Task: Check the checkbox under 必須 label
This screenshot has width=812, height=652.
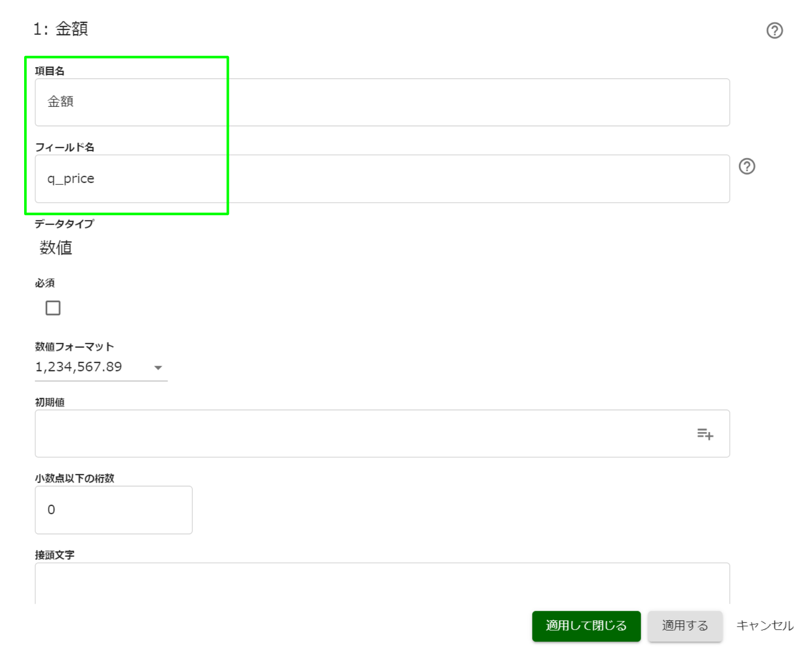Action: point(53,307)
